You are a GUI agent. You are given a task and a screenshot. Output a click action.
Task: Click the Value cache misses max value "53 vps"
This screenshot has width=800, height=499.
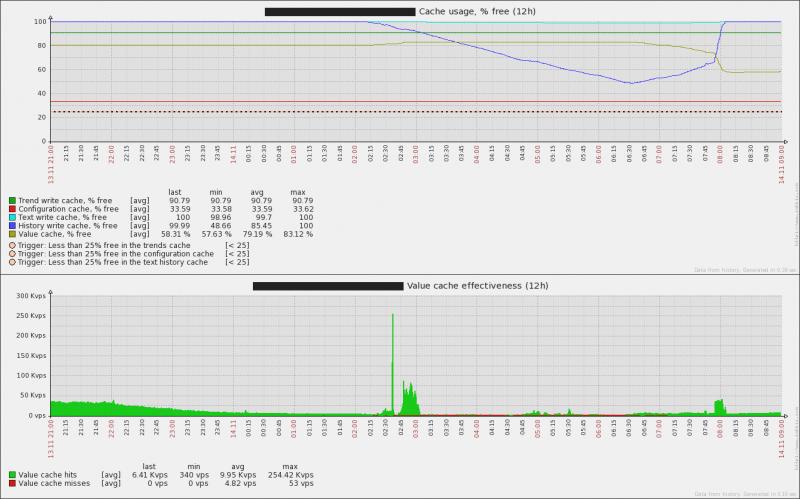point(301,483)
